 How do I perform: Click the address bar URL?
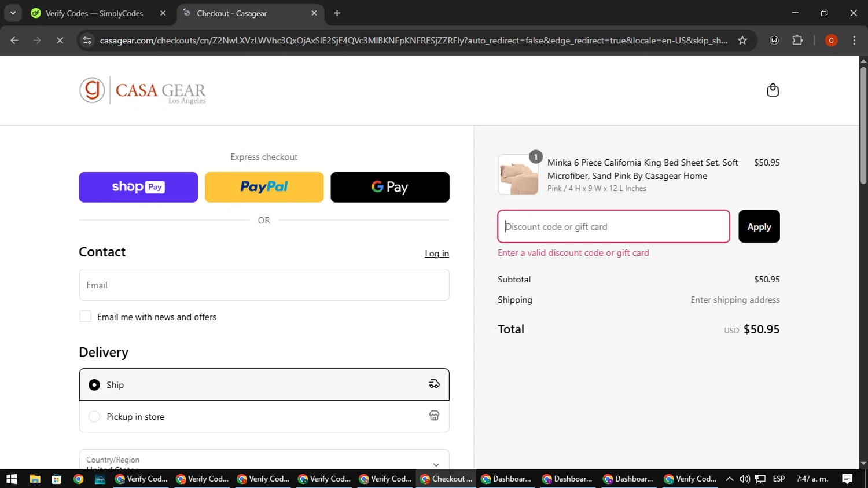pyautogui.click(x=413, y=41)
